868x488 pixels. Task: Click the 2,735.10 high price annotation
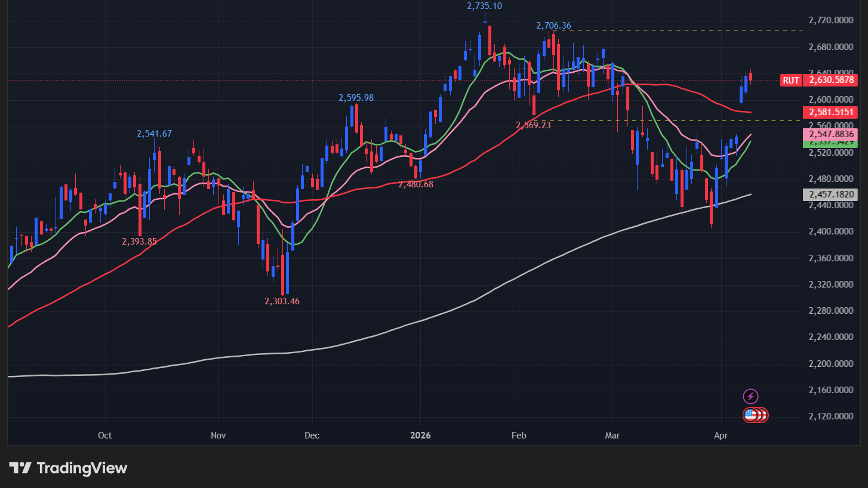[484, 6]
